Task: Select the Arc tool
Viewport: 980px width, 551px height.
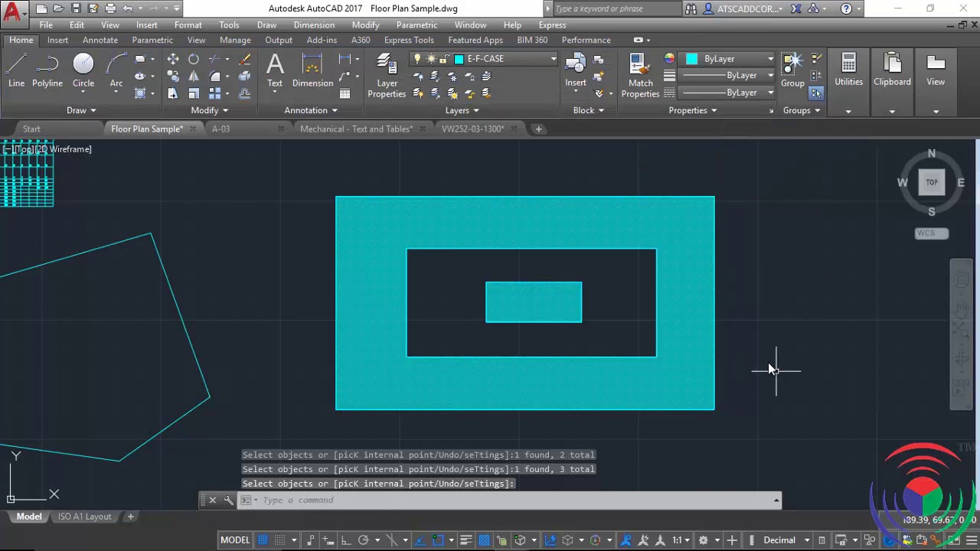Action: 116,70
